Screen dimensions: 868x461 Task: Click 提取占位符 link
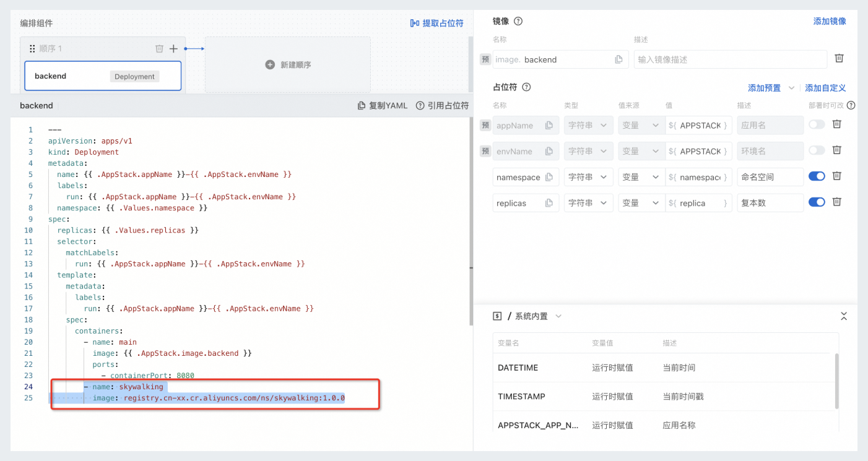tap(436, 23)
